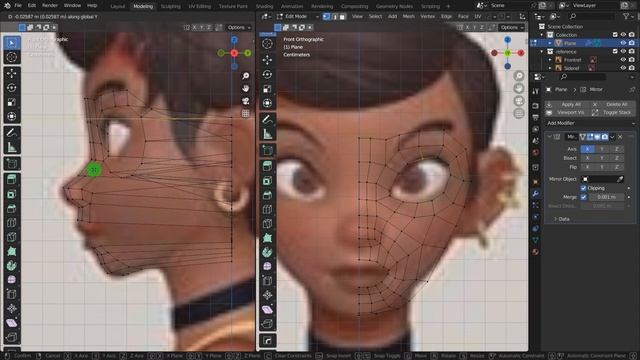Select the Rotate tool in left viewport toolbar
The width and height of the screenshot is (640, 360).
click(12, 87)
